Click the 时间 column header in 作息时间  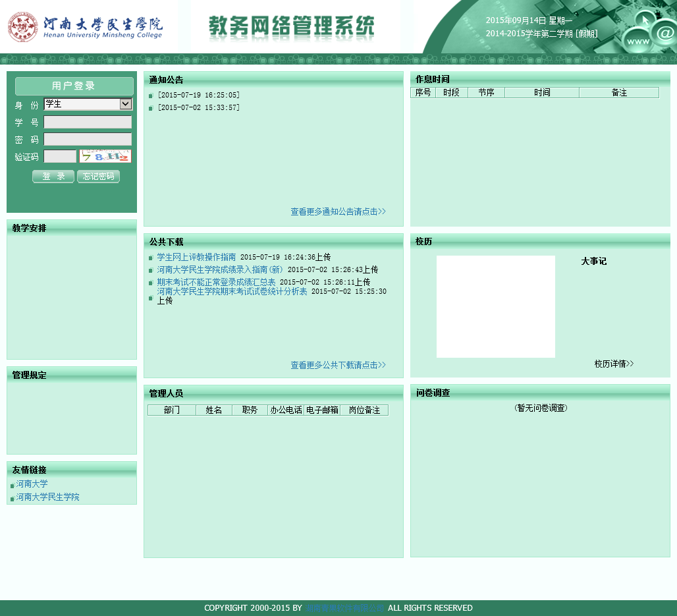click(542, 92)
